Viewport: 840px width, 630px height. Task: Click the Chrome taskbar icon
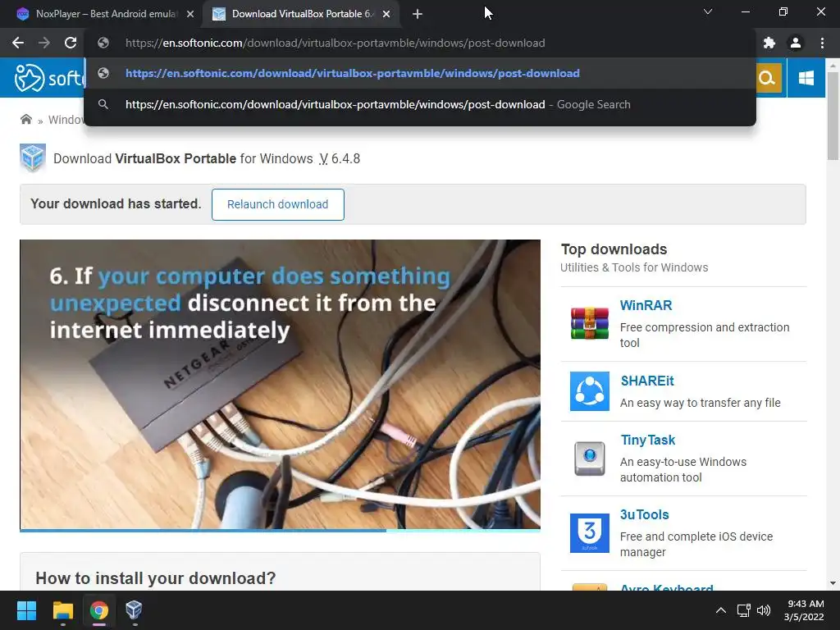click(x=99, y=610)
